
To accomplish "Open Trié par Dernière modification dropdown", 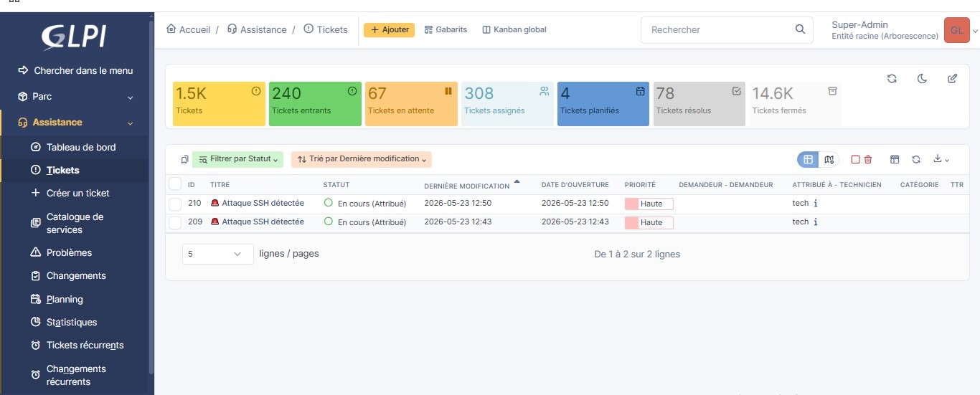I will click(362, 159).
